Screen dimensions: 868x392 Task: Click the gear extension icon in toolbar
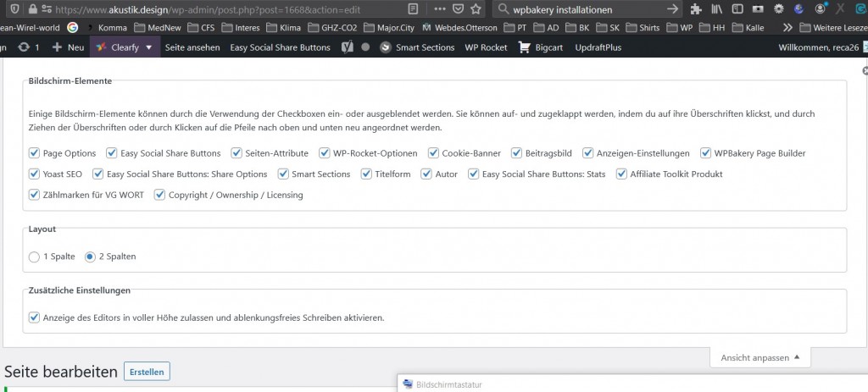(x=778, y=8)
